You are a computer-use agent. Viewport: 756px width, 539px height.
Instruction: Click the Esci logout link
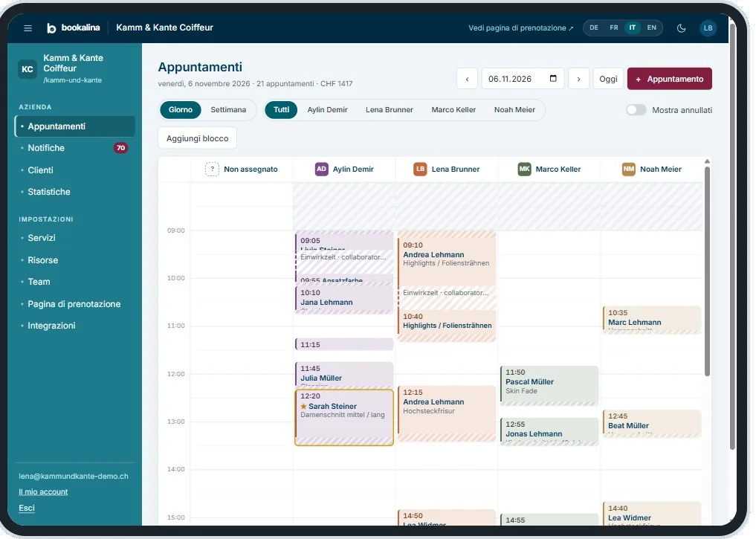click(x=27, y=508)
